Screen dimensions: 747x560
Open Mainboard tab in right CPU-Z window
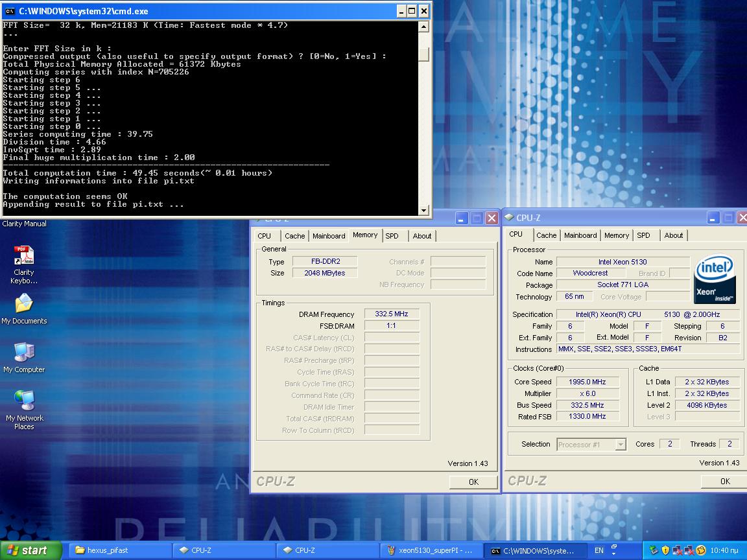click(x=580, y=235)
